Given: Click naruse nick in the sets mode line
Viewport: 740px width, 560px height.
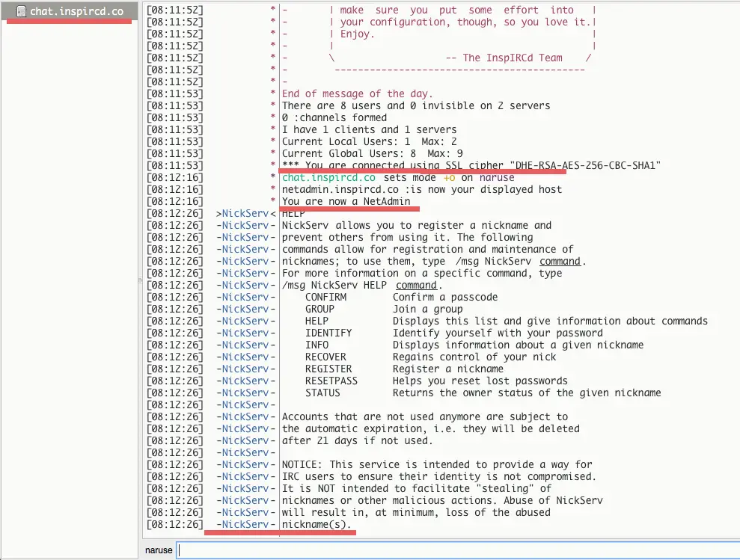Looking at the screenshot, I should (x=497, y=177).
